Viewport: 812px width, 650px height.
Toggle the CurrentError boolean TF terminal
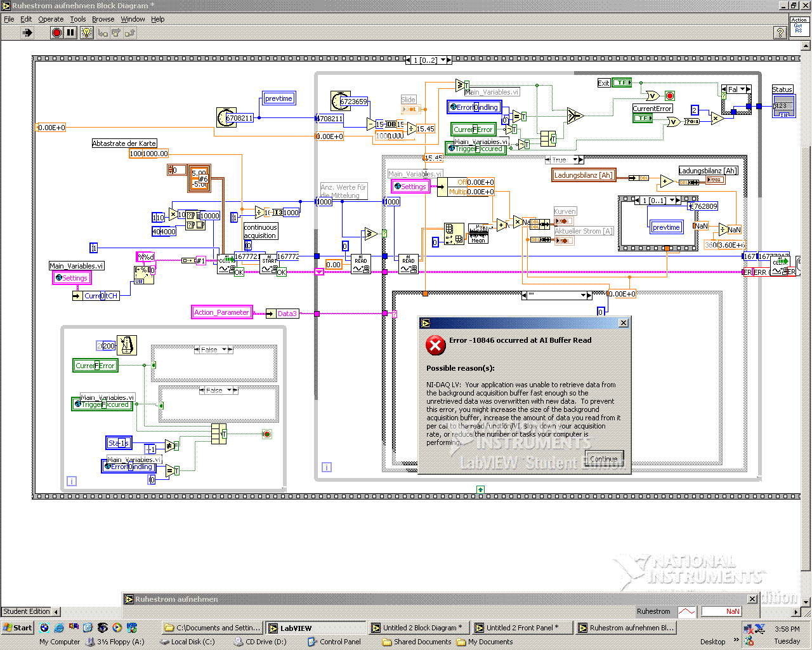tap(642, 118)
